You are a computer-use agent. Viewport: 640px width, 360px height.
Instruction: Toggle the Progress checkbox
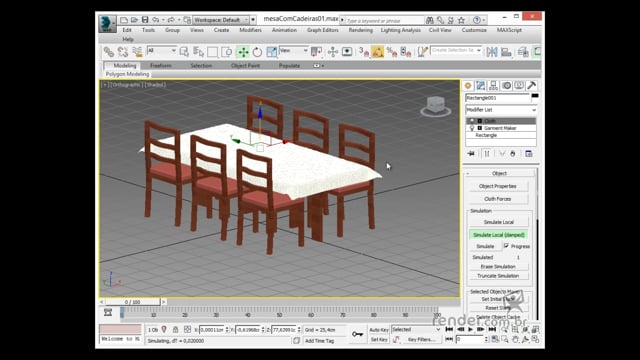click(x=506, y=246)
